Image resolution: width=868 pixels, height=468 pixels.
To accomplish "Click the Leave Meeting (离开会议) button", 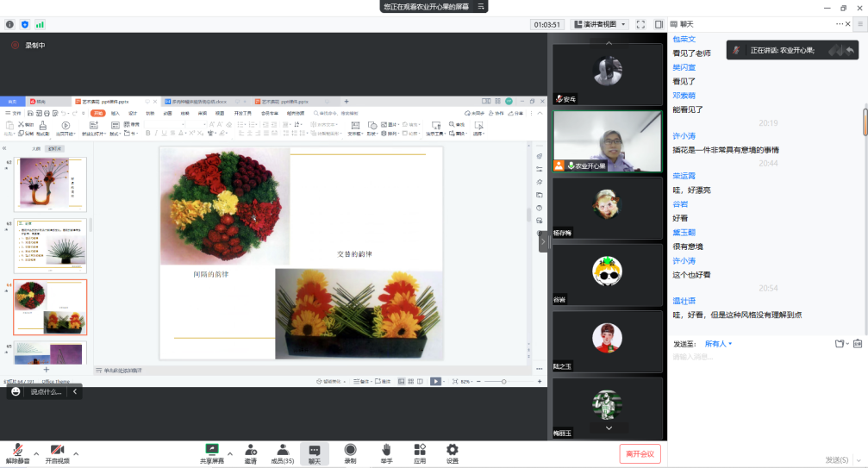I will pos(640,453).
